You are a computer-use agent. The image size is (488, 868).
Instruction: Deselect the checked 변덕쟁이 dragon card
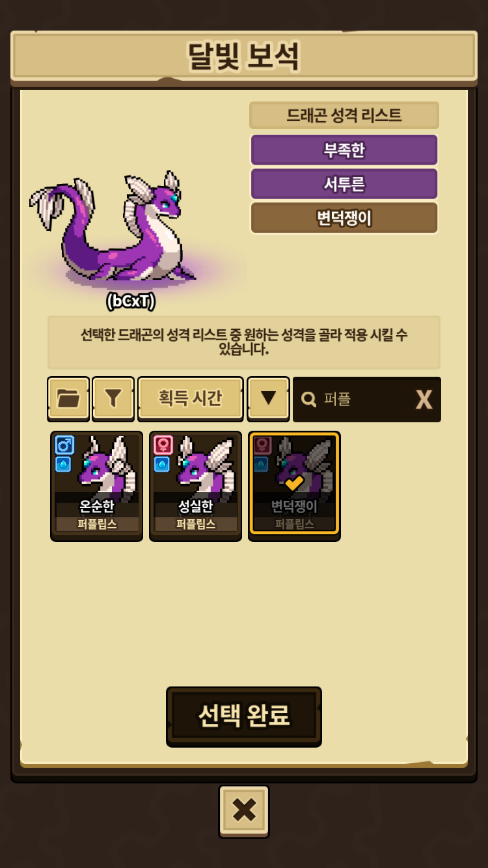(x=294, y=483)
